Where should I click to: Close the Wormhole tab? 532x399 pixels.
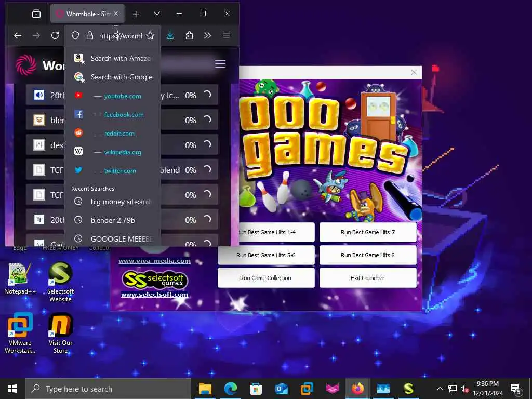116,14
